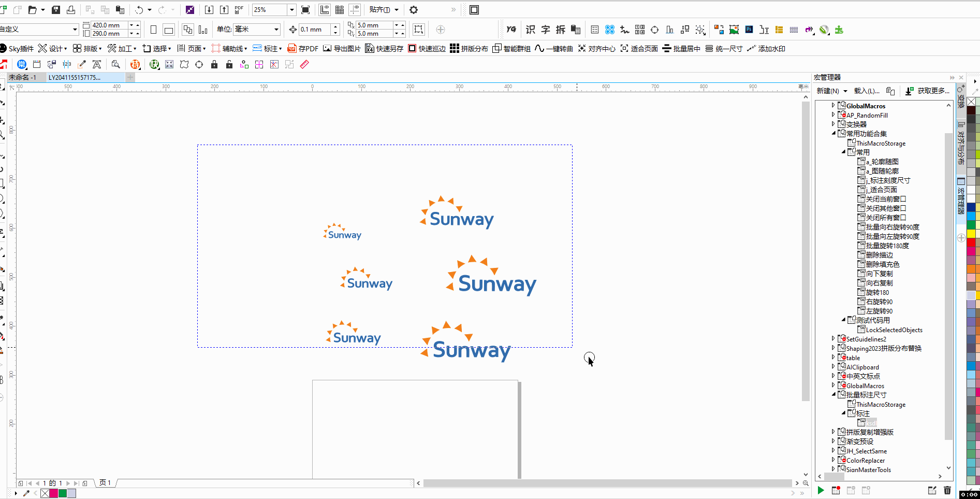
Task: Click the 获取更多 download icon button
Action: [x=928, y=91]
